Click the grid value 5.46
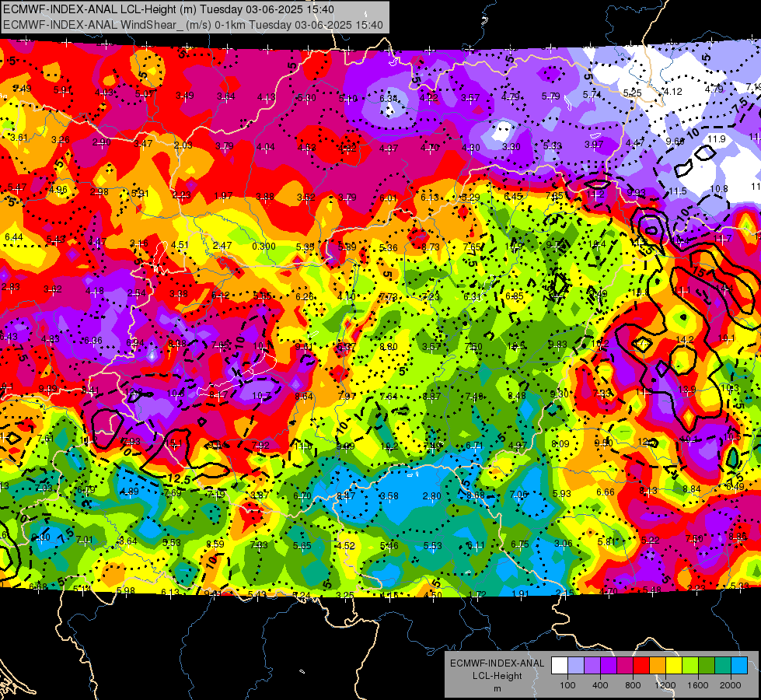Image resolution: width=761 pixels, height=700 pixels. [389, 546]
